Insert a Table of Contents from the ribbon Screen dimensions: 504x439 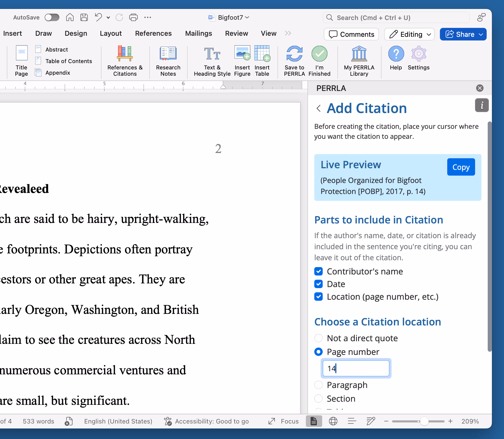click(64, 61)
